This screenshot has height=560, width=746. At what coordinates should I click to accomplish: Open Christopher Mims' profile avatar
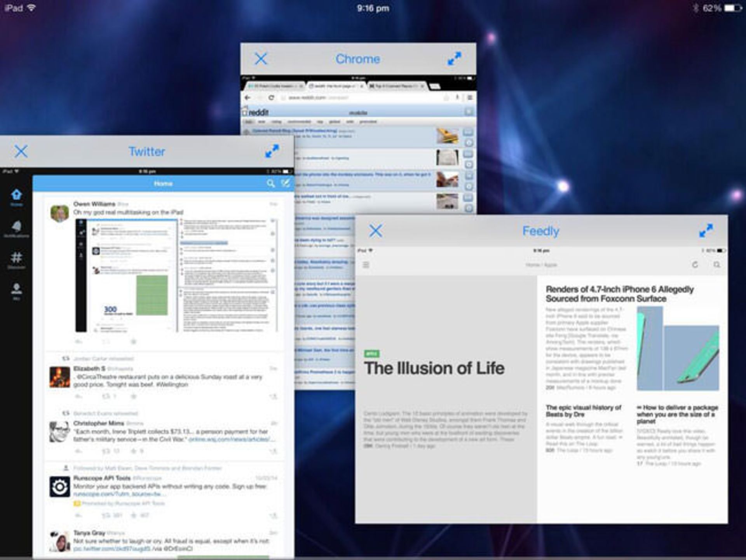click(x=59, y=432)
